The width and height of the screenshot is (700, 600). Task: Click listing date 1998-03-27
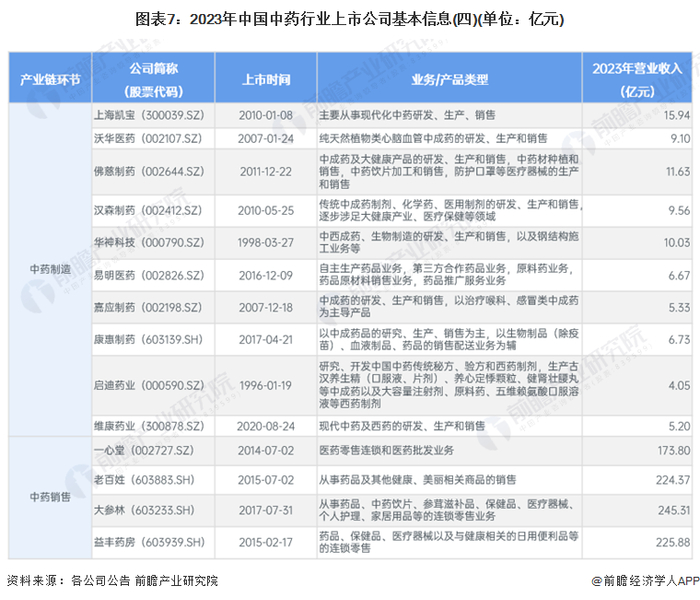pos(266,243)
